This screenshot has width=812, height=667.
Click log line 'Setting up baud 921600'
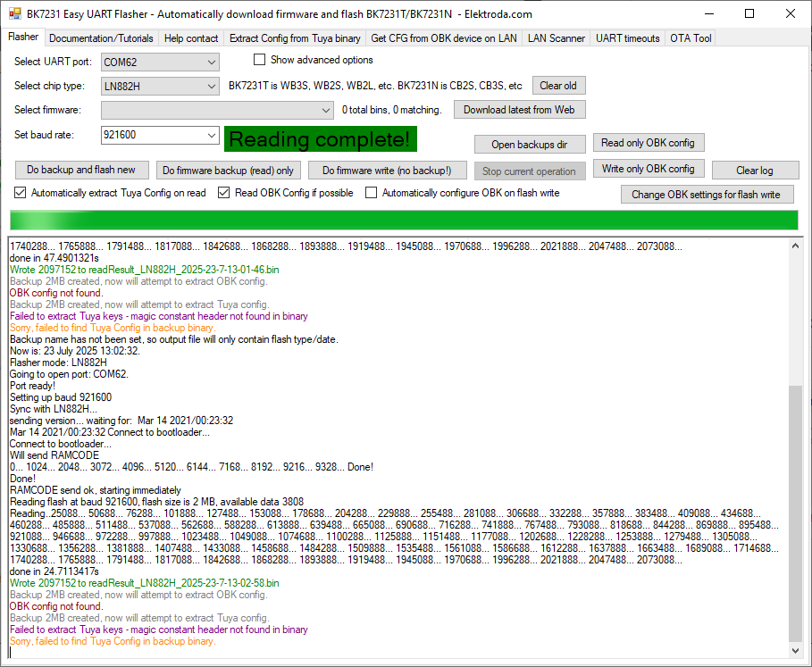[61, 397]
